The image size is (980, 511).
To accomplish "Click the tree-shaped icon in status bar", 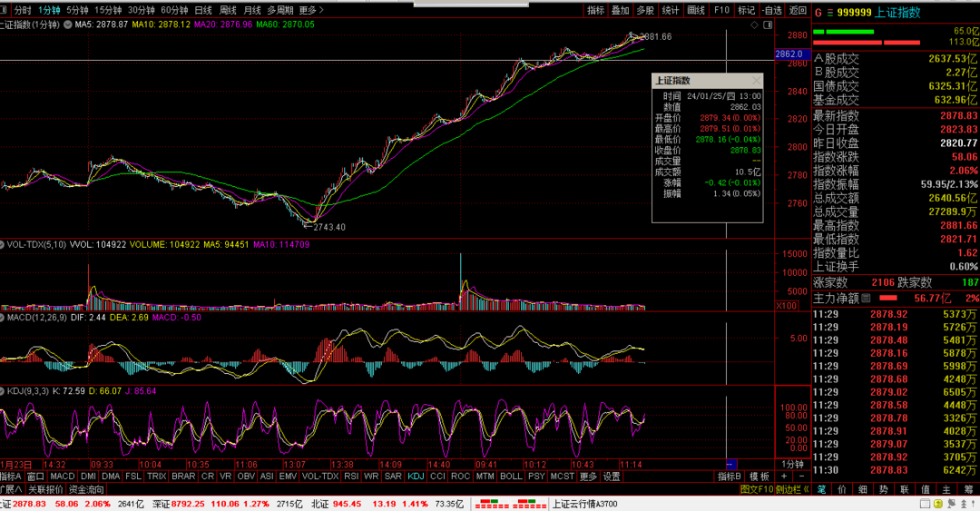I will 963,504.
